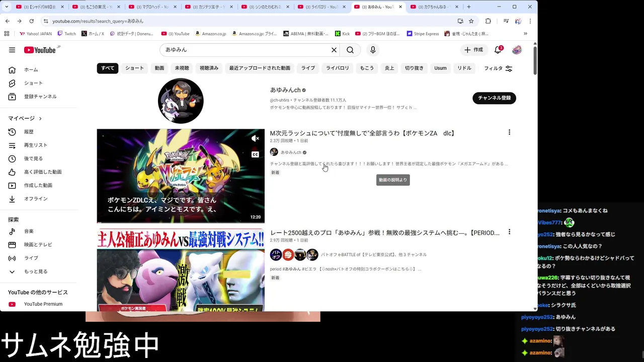Click the browser address bar

point(252,21)
